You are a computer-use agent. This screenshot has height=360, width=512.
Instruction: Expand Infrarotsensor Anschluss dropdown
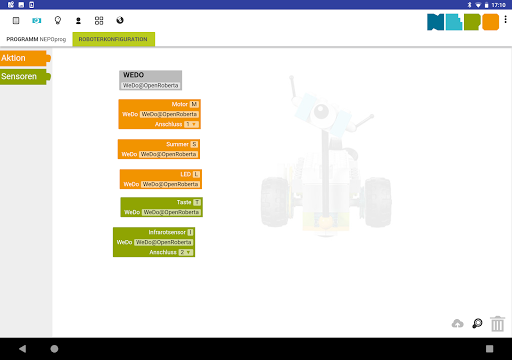pos(186,252)
